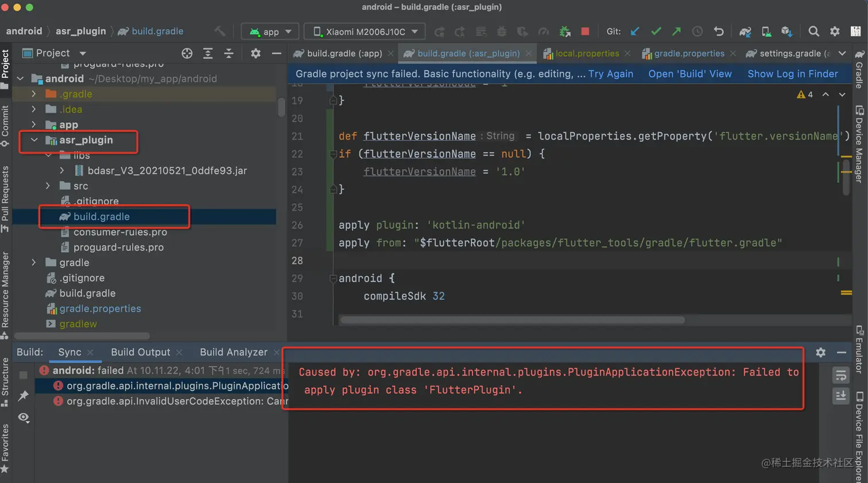868x483 pixels.
Task: Click the hammer Make Project icon
Action: coord(220,32)
